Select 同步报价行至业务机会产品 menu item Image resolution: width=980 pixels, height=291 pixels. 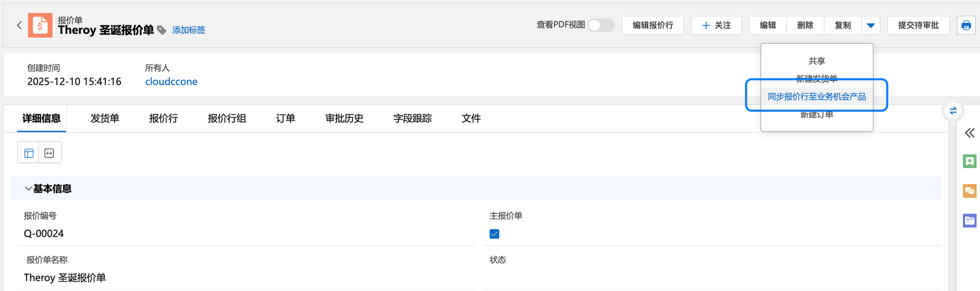point(816,97)
